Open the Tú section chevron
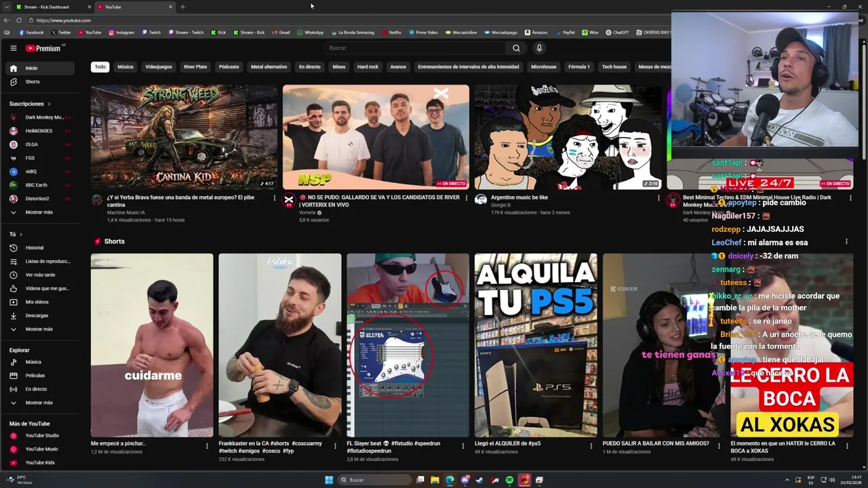868x488 pixels. tap(21, 234)
